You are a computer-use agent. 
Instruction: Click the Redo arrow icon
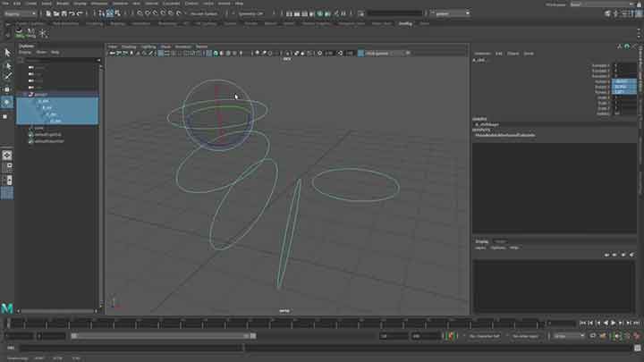pos(80,13)
